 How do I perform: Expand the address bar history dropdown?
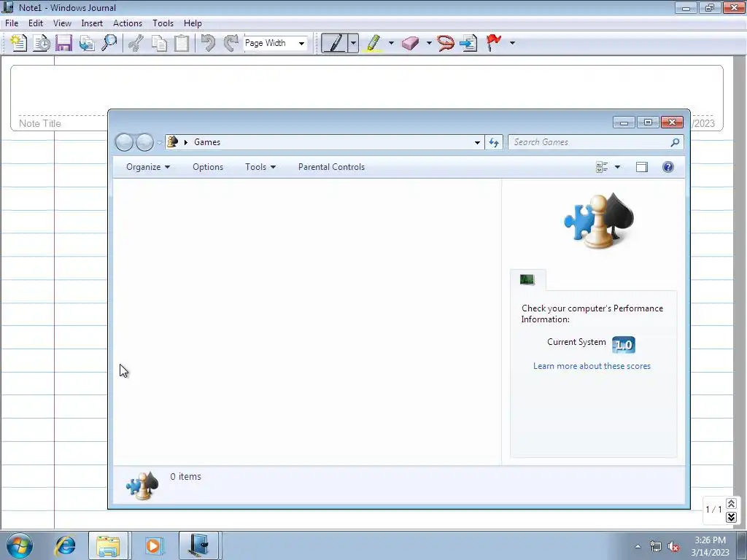pos(477,142)
